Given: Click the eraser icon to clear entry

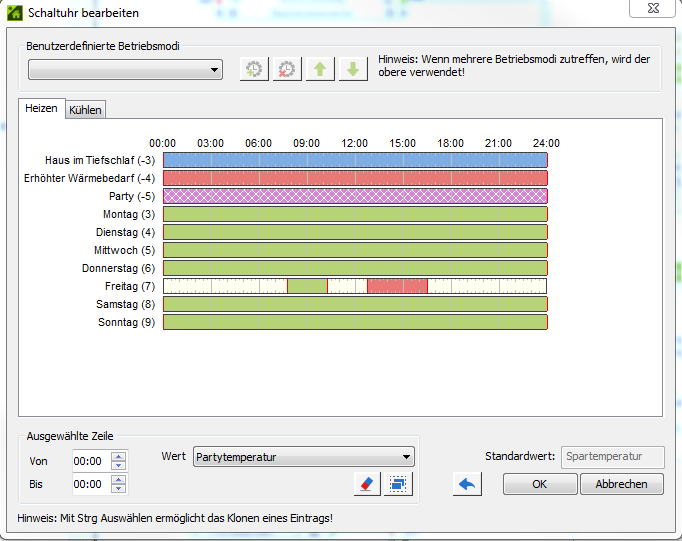Looking at the screenshot, I should click(367, 484).
